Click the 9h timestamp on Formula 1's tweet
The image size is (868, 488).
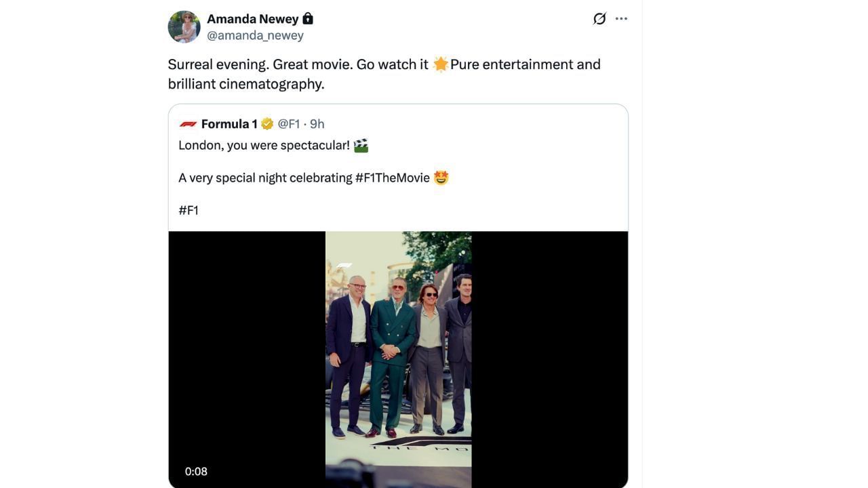316,123
